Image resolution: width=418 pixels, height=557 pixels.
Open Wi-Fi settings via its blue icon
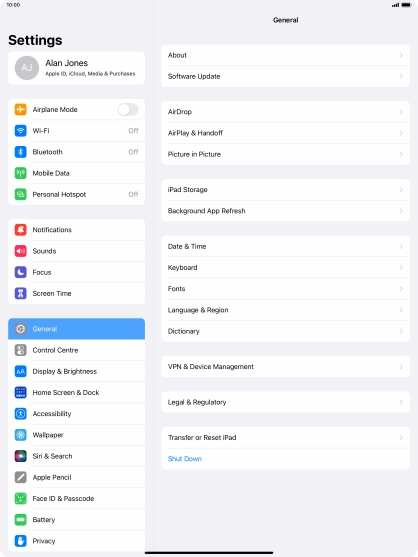point(21,131)
